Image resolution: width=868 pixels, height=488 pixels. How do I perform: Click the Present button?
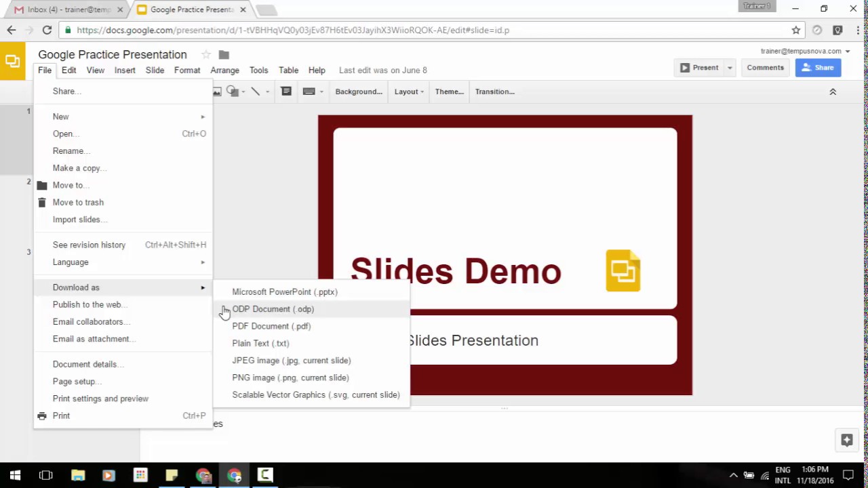pos(699,68)
